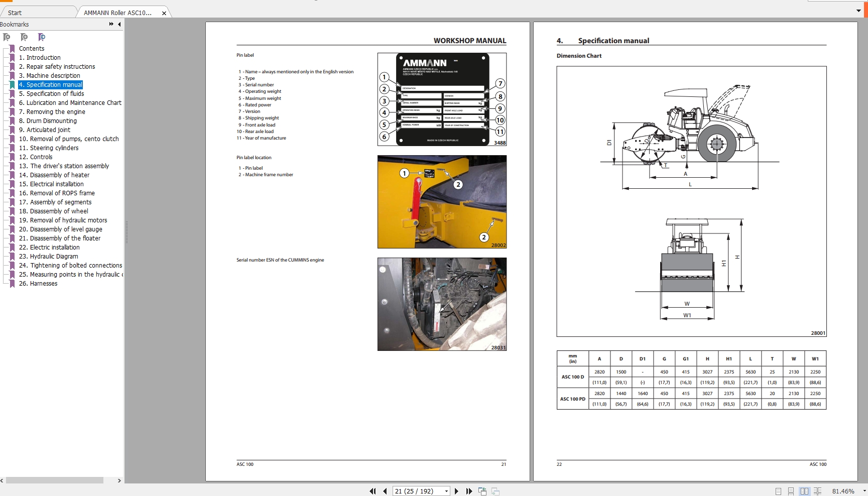Open the 1. Introduction bookmark
This screenshot has height=496, width=868.
[40, 58]
